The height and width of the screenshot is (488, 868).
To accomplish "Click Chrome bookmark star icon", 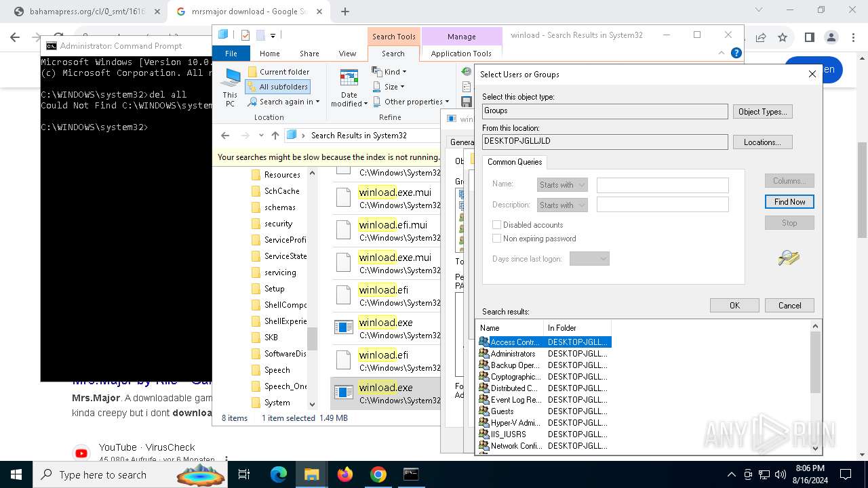I will [783, 37].
